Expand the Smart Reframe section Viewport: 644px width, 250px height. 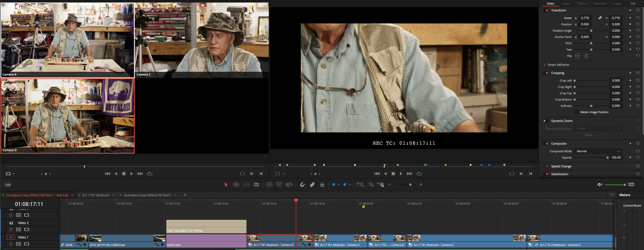(x=545, y=65)
